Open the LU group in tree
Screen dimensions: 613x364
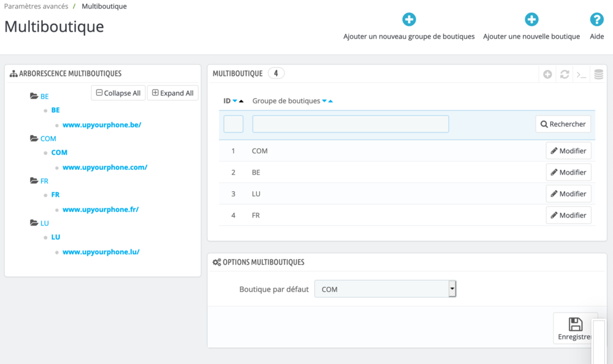(45, 223)
